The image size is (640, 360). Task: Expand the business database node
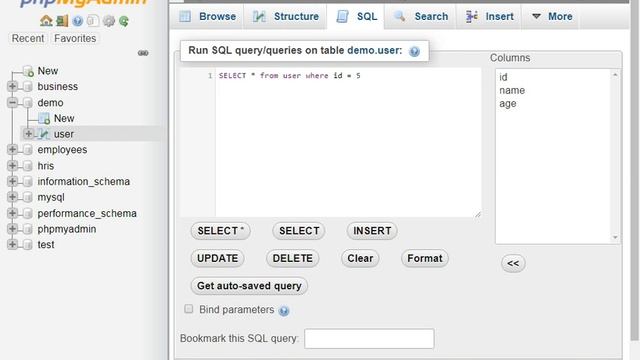click(12, 86)
